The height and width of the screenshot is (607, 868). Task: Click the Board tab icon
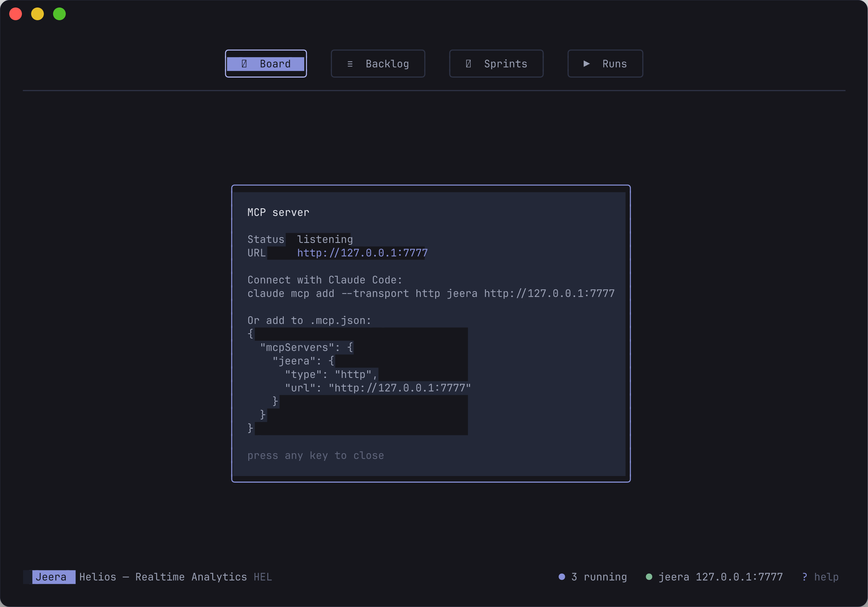coord(244,63)
